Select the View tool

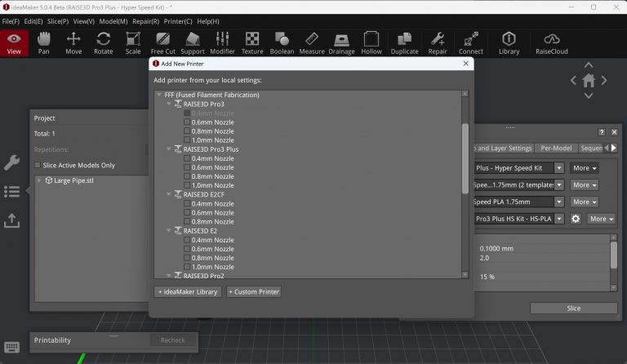tap(14, 43)
